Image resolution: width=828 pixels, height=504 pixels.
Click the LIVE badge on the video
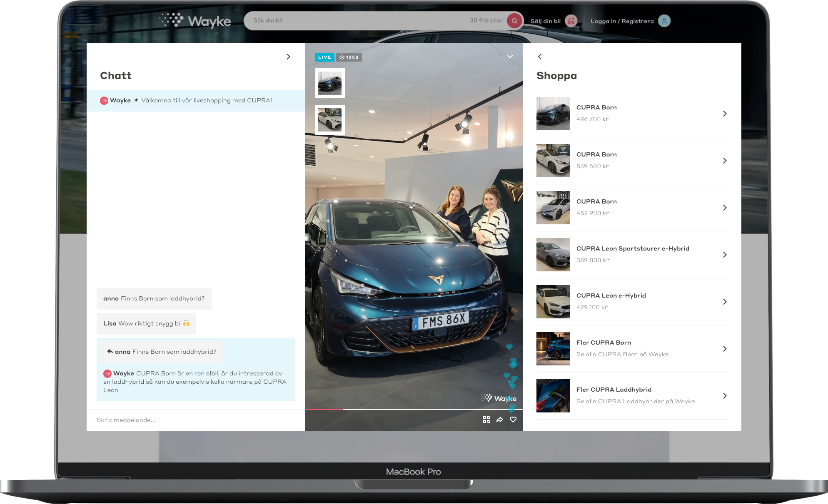coord(324,57)
